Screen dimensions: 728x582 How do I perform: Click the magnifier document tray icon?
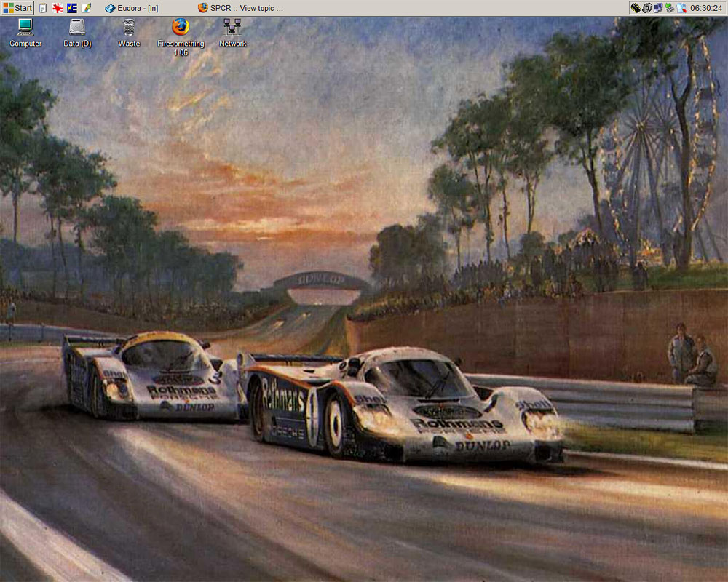tap(681, 8)
